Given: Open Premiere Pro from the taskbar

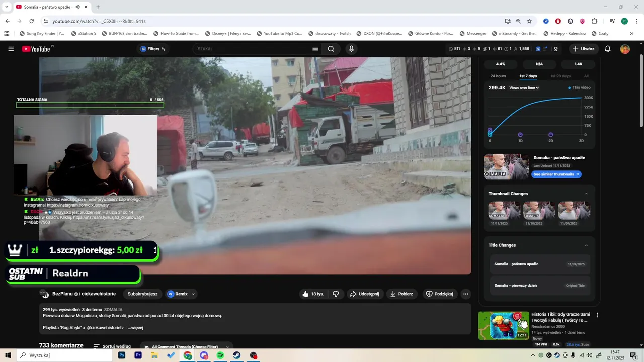Looking at the screenshot, I should pos(138,355).
